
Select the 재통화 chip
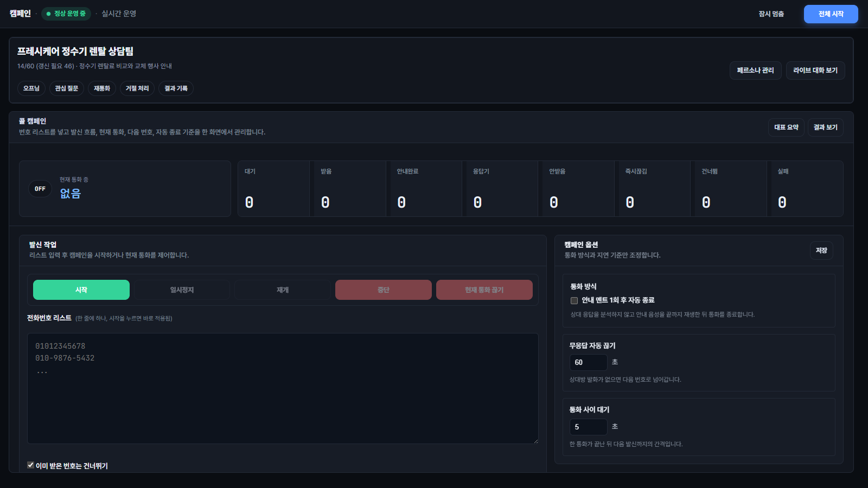pos(102,88)
